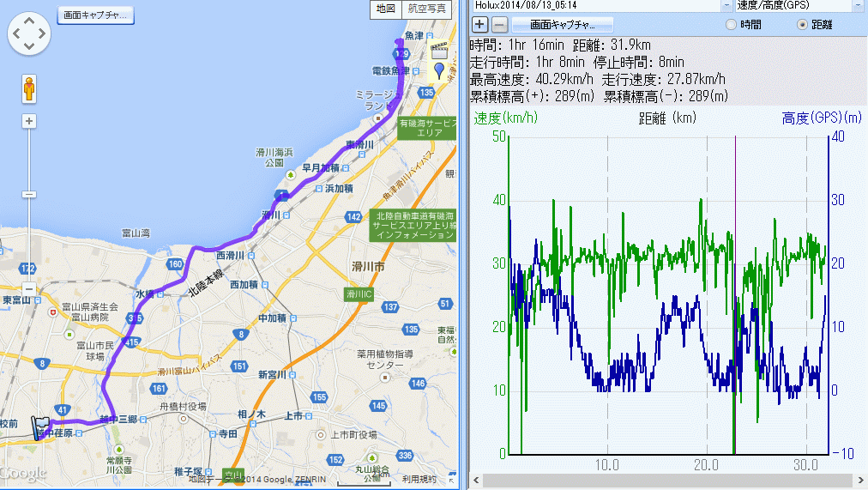
Task: Click the map zoom slider track
Action: (29, 206)
